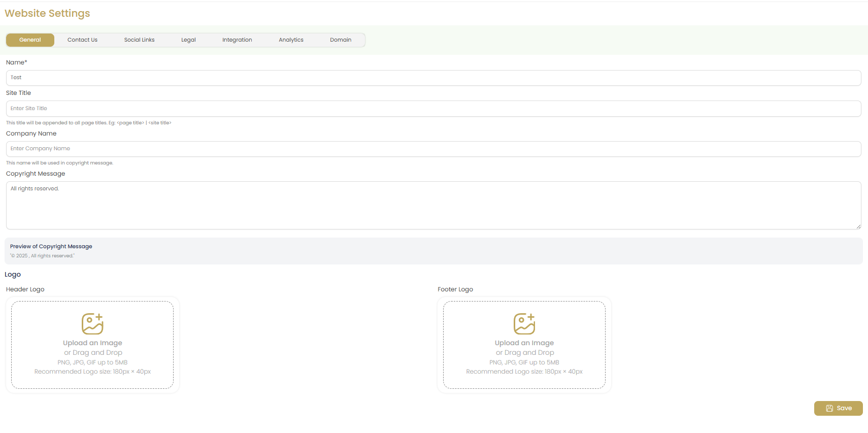Screen dimensions: 868x433
Task: Click the Company Name label
Action: [31, 134]
